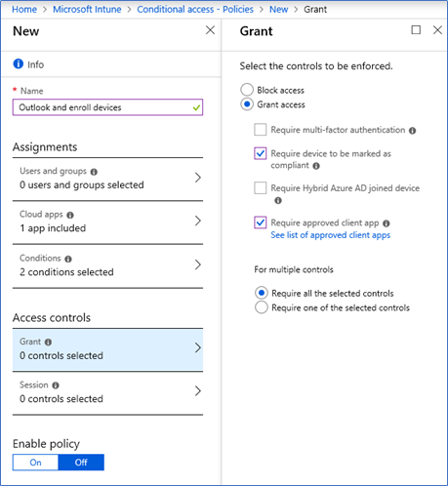Uncheck Require device to be marked compliant
This screenshot has width=448, height=486.
click(x=261, y=153)
